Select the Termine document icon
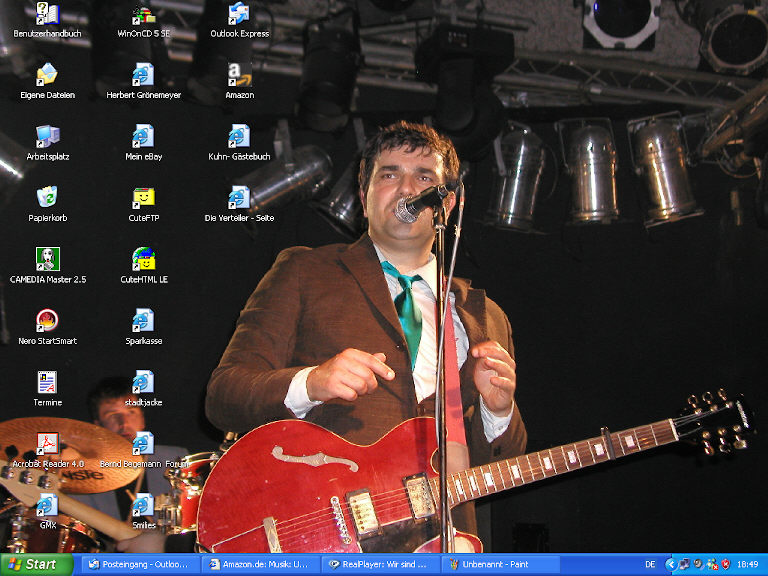The image size is (768, 576). tap(47, 382)
